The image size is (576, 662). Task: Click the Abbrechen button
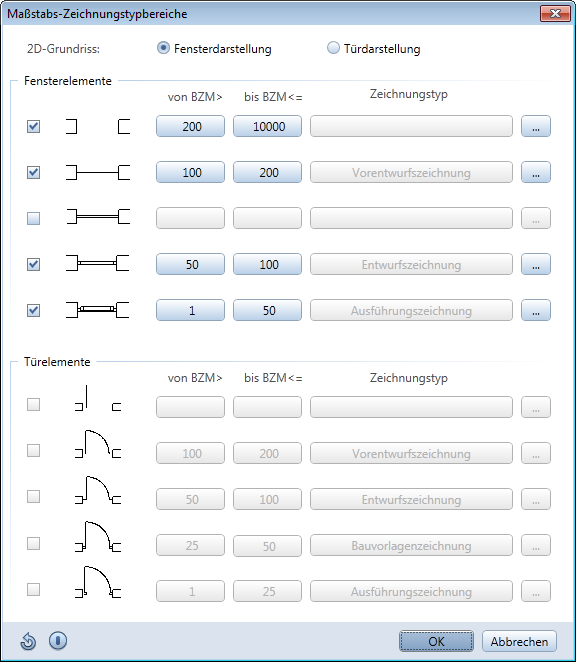(519, 641)
